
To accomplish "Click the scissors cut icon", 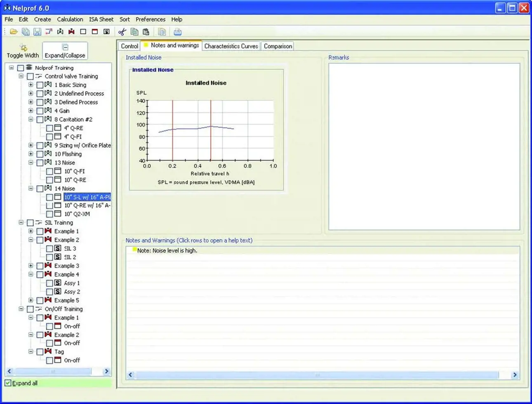I will (x=122, y=32).
